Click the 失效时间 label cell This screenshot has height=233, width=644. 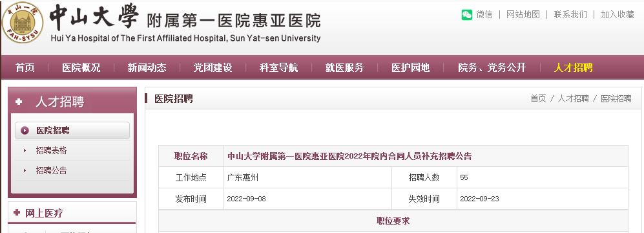click(424, 199)
